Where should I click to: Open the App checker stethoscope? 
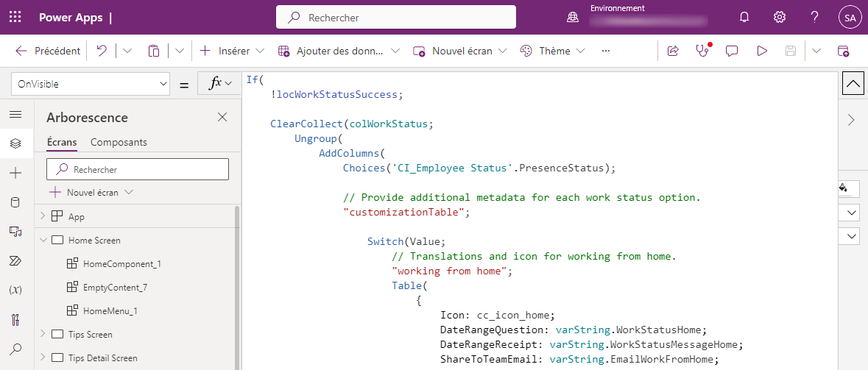click(x=702, y=51)
